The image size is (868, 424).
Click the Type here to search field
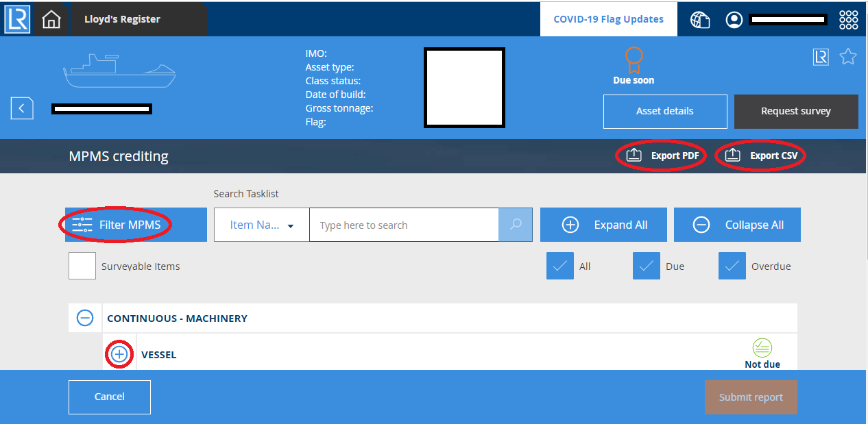403,225
